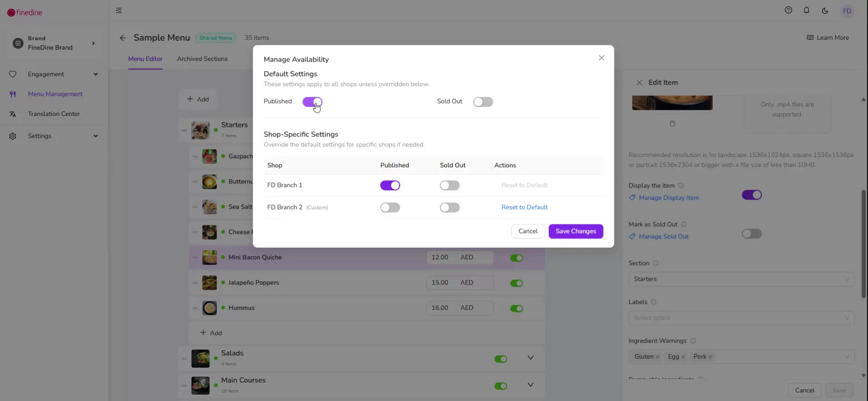This screenshot has width=868, height=401.
Task: Remove the Egg ingredient warning tag
Action: coord(683,357)
